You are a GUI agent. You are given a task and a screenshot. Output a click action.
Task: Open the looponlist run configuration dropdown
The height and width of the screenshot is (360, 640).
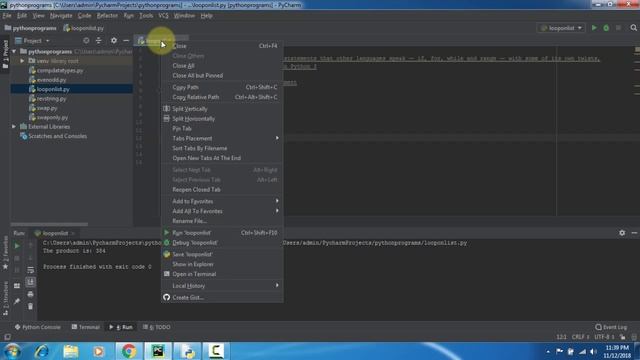point(561,28)
